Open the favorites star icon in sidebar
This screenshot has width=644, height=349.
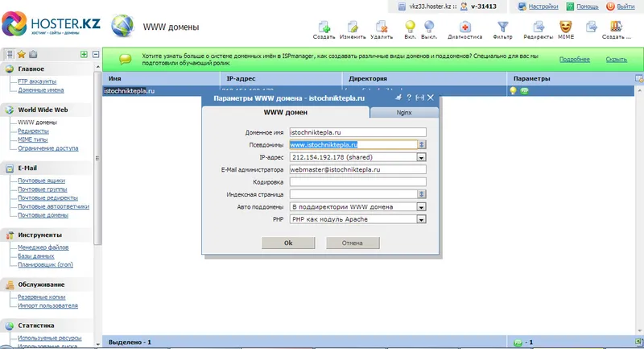pyautogui.click(x=22, y=54)
